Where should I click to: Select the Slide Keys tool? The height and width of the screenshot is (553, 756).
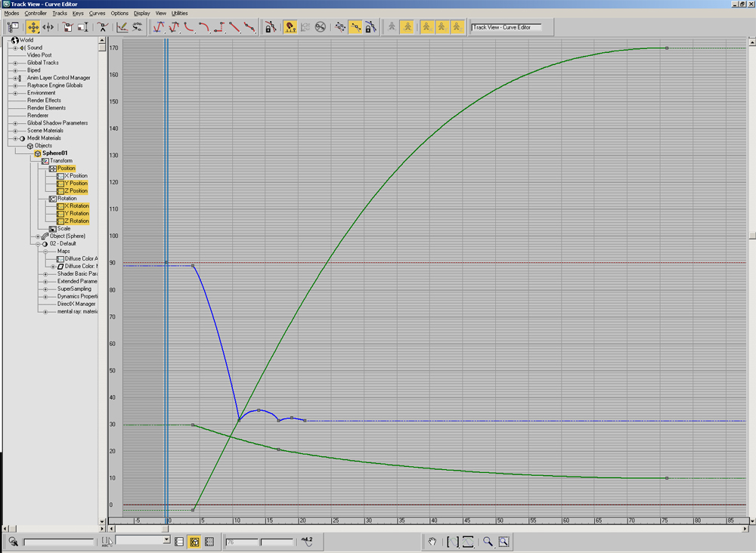(48, 27)
